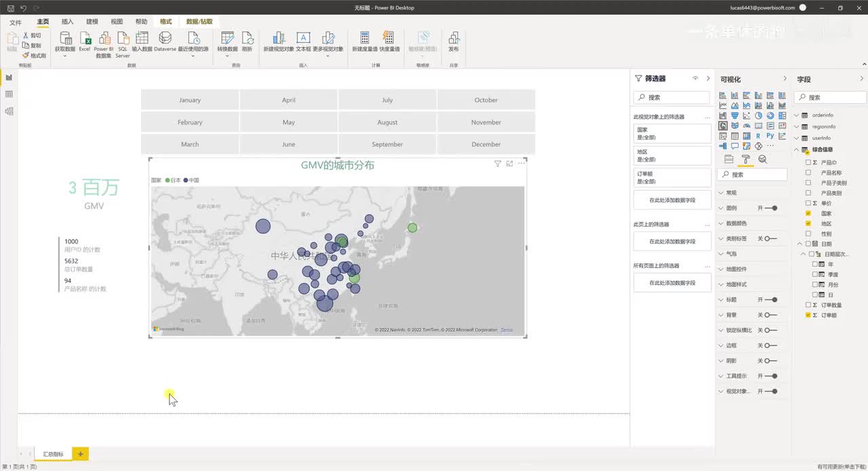
Task: Open the 文件 menu
Action: point(15,22)
